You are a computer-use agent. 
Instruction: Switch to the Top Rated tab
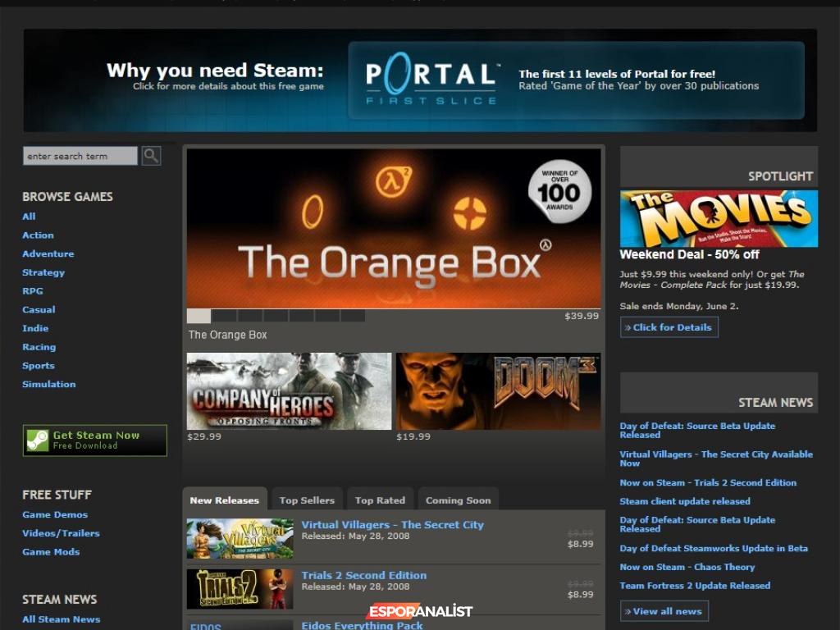tap(380, 500)
